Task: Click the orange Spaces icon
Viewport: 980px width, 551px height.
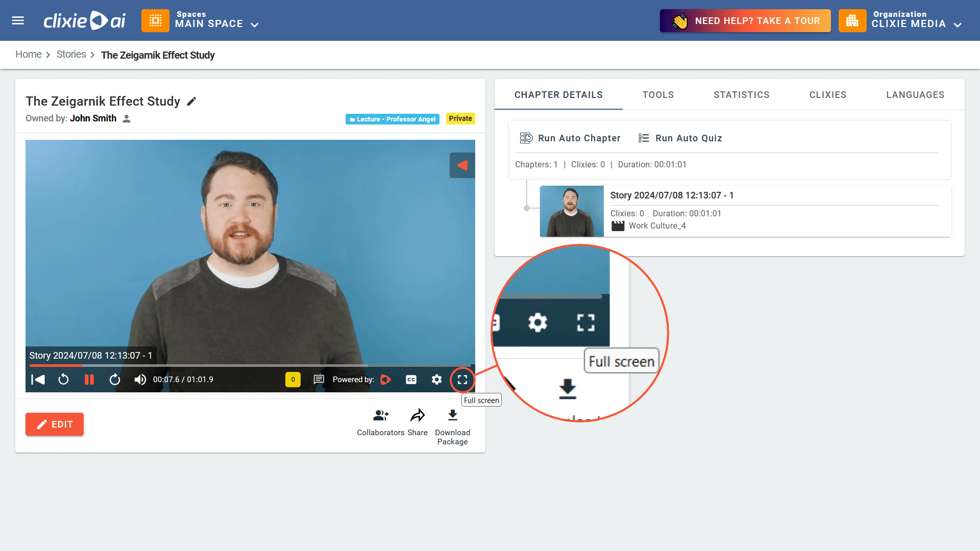Action: pos(155,20)
